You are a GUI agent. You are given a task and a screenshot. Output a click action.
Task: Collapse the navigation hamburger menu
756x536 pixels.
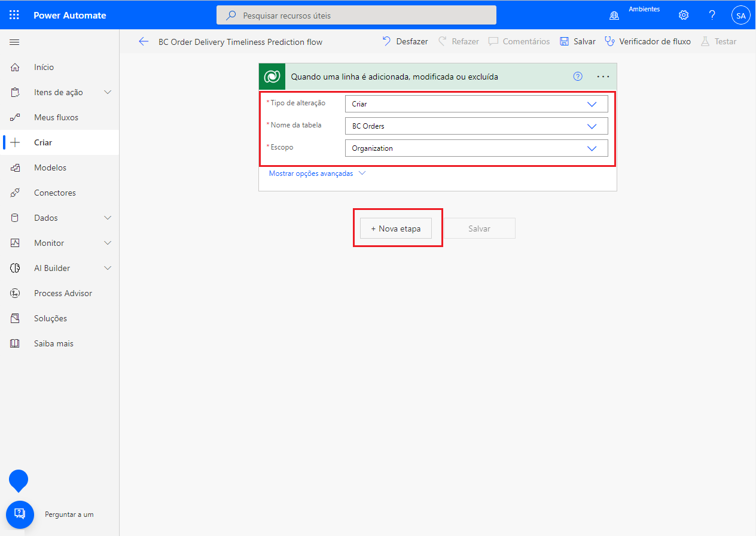click(x=14, y=42)
